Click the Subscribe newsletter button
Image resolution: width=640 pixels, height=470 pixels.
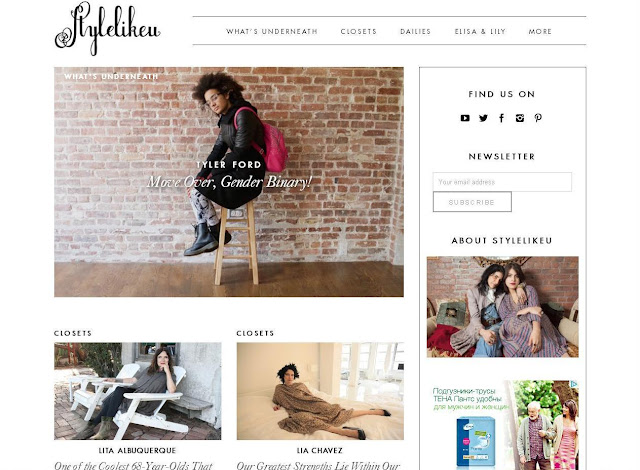tap(472, 202)
